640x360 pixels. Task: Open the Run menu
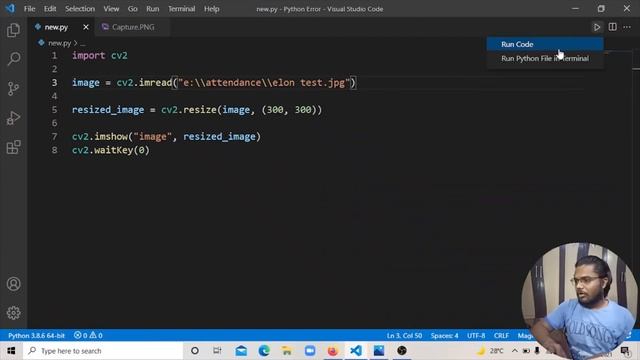click(153, 9)
